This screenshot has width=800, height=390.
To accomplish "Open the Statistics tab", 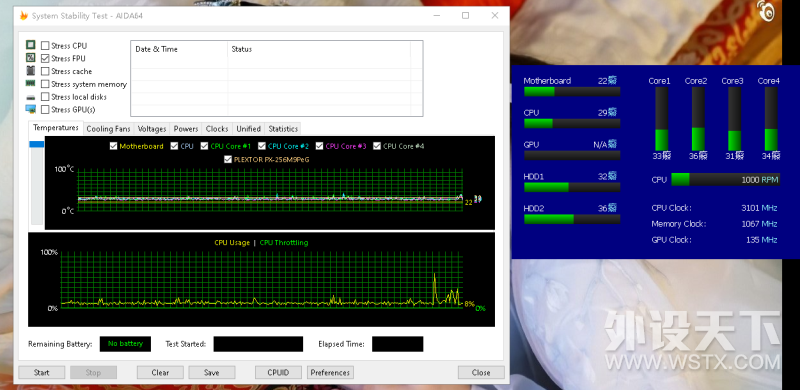I will (283, 129).
